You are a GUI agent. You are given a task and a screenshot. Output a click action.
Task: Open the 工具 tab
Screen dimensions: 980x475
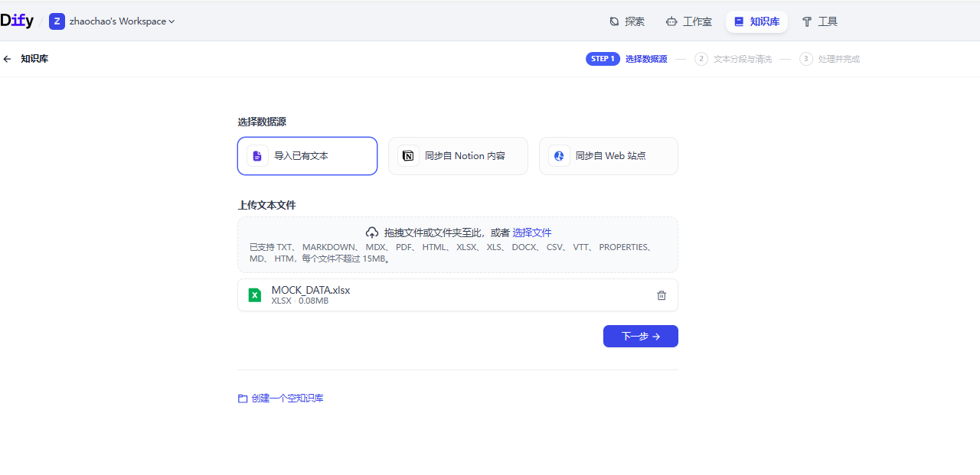pyautogui.click(x=819, y=21)
